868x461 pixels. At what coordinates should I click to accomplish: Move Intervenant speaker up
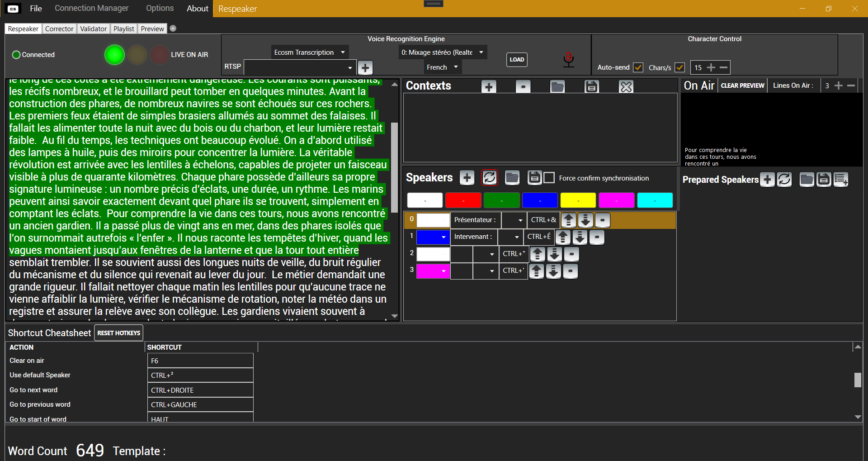tap(563, 237)
